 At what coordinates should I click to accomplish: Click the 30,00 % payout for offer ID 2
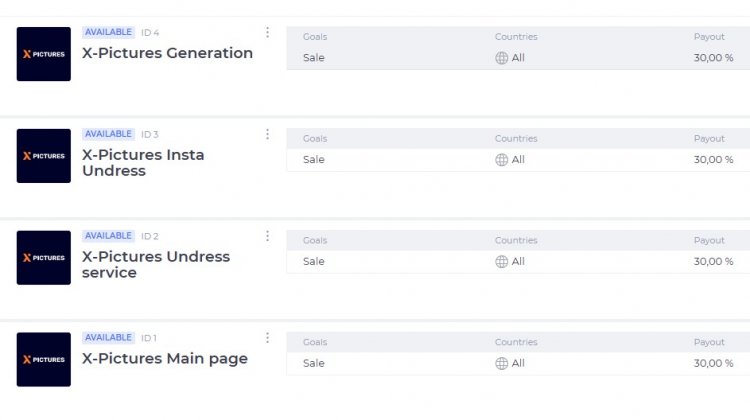pyautogui.click(x=713, y=262)
